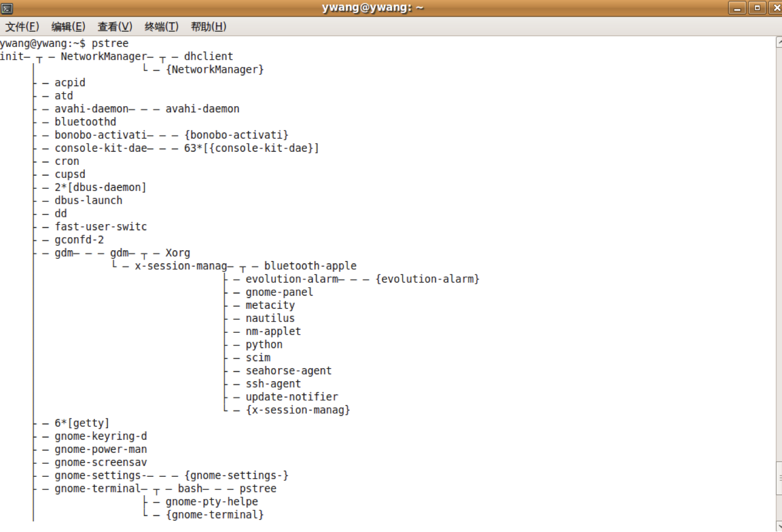Click the 'dhclient' process name

coord(208,56)
